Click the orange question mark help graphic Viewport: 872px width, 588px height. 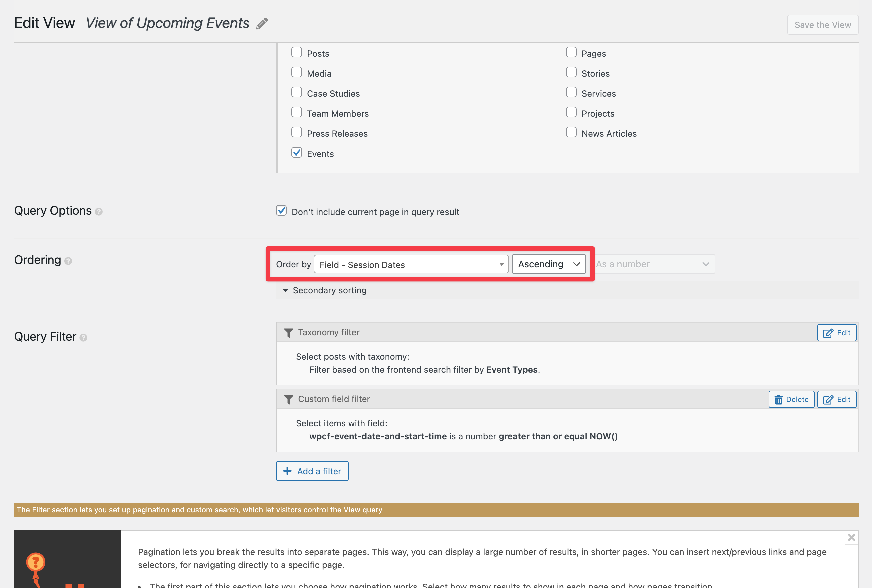[36, 563]
